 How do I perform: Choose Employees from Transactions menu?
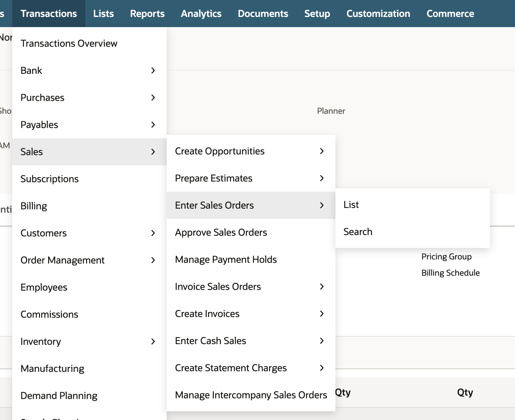(x=89, y=287)
